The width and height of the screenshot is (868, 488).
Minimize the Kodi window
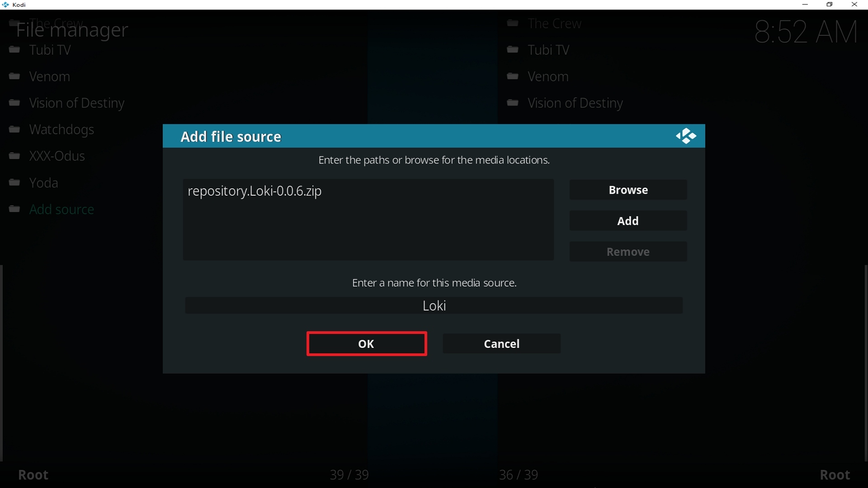coord(805,5)
